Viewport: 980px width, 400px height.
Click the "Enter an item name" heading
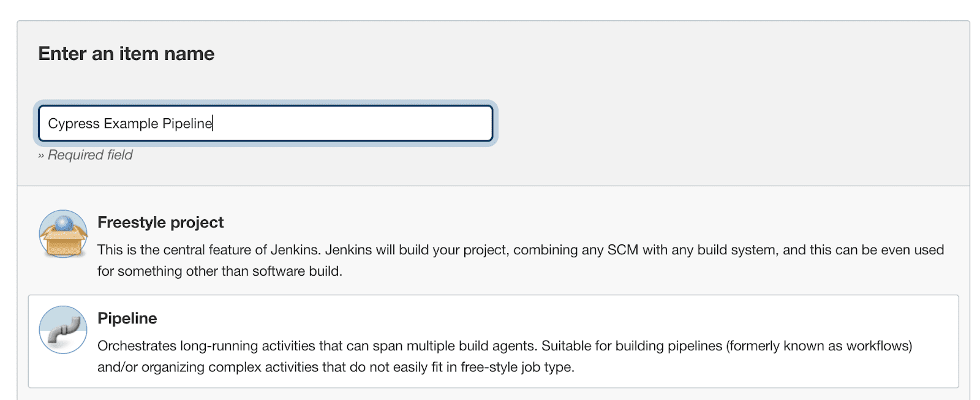coord(126,54)
